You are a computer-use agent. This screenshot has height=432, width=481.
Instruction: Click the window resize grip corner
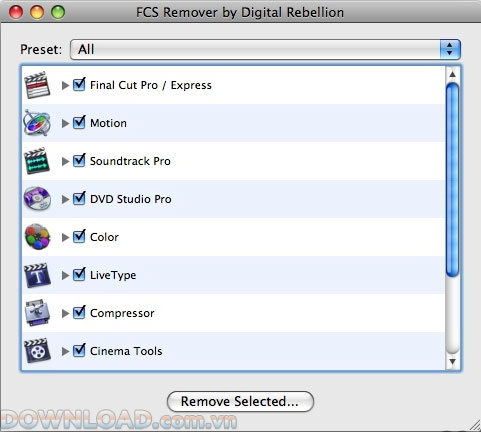point(474,425)
